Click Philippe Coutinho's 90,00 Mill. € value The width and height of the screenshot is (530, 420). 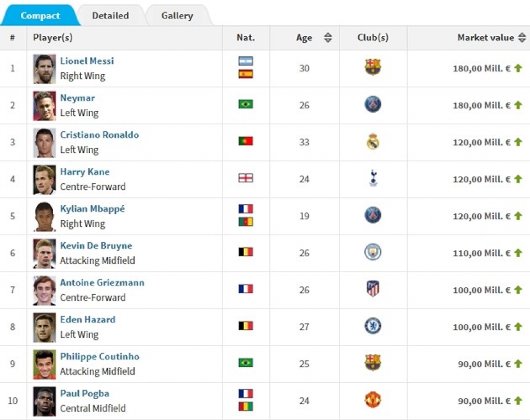click(481, 364)
